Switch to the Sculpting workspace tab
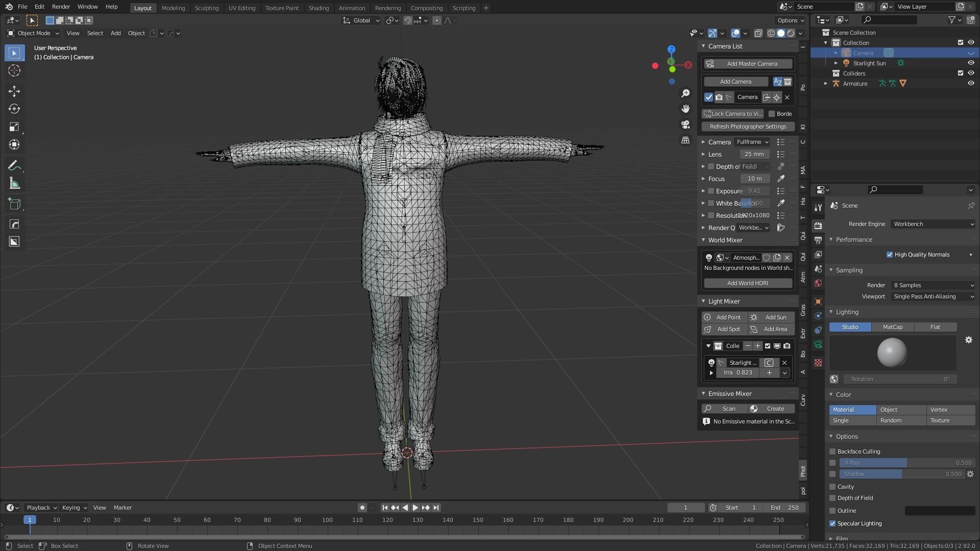This screenshot has width=980, height=551. coord(206,8)
